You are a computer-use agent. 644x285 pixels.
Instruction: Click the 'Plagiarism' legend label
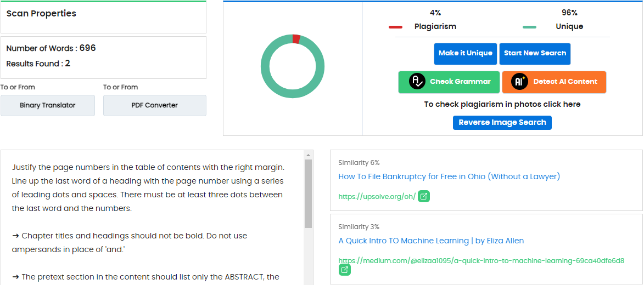[435, 27]
